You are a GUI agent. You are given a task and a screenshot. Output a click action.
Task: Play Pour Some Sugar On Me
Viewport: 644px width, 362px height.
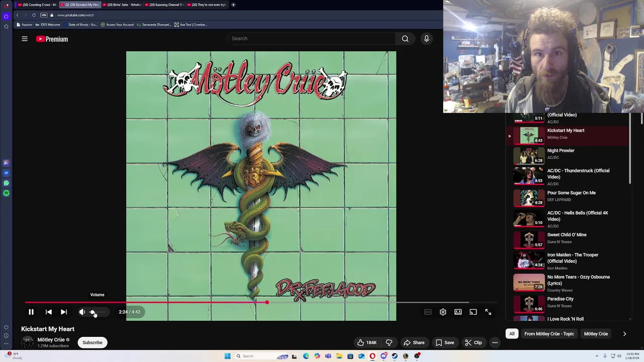click(569, 197)
